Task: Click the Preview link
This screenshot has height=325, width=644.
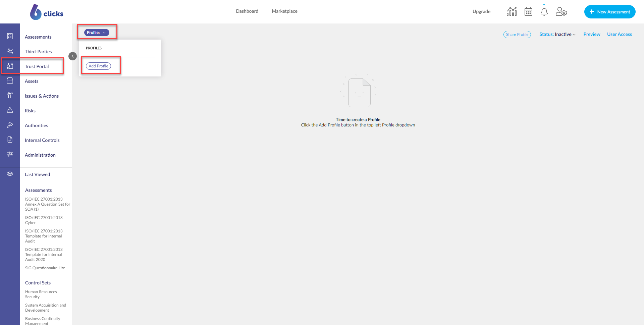Action: pyautogui.click(x=592, y=34)
